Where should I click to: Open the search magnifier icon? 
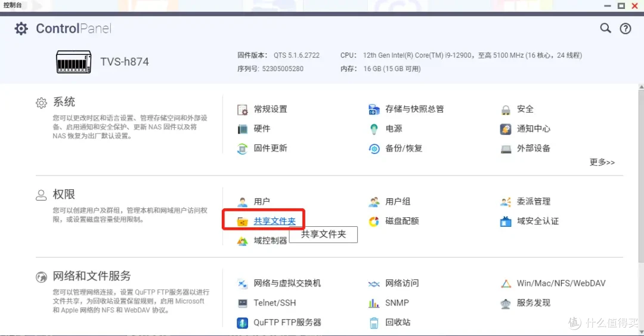605,28
